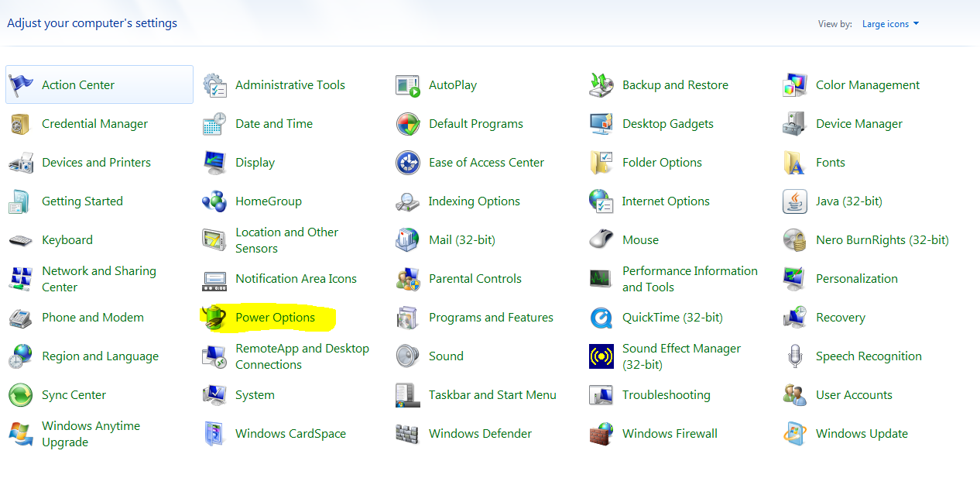Open the Credential Manager safe icon
980x485 pixels.
coord(21,123)
